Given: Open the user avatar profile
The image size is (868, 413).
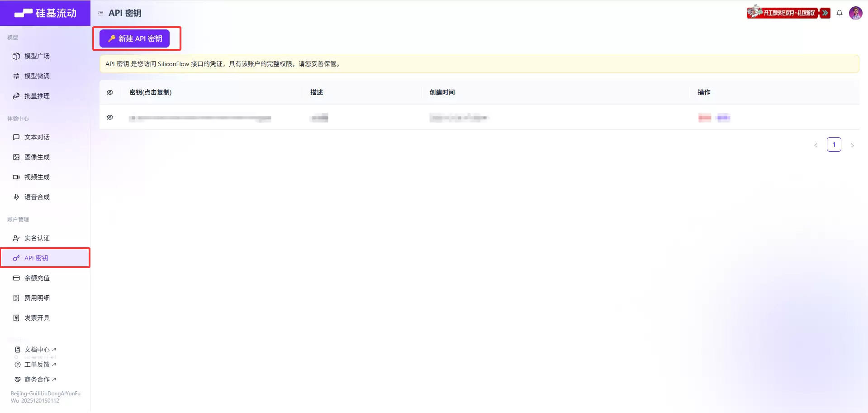Looking at the screenshot, I should tap(855, 13).
